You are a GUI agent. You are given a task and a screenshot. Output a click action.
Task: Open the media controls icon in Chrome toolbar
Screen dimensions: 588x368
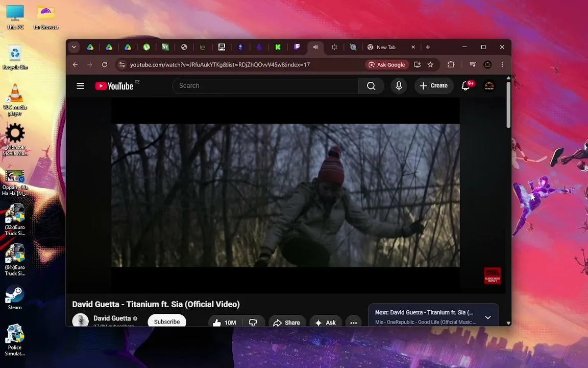(x=473, y=64)
